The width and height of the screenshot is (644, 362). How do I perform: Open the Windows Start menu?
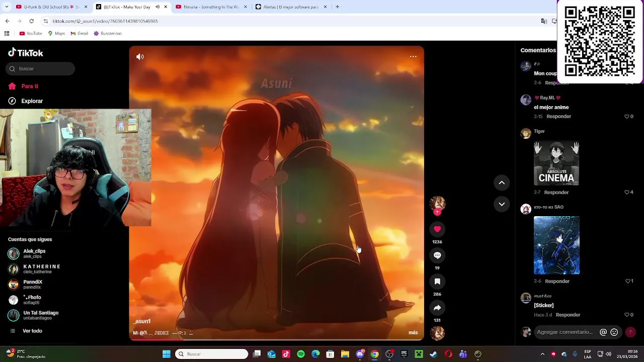[x=166, y=354]
